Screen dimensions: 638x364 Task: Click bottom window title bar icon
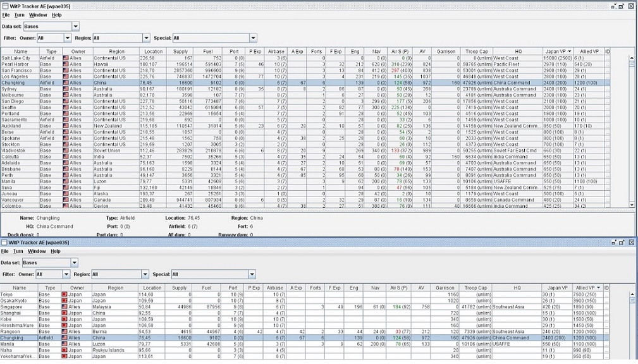pyautogui.click(x=4, y=243)
